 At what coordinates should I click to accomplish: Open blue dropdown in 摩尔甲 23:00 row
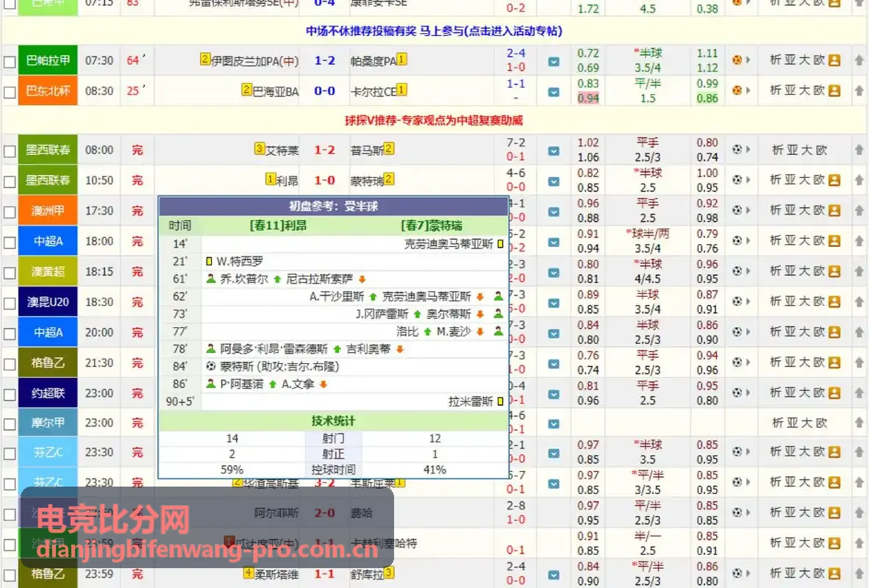pos(554,424)
